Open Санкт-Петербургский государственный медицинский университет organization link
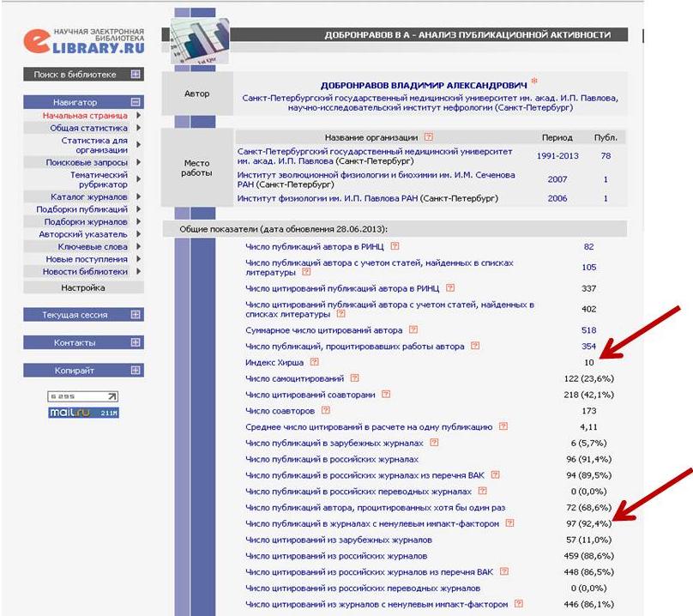The height and width of the screenshot is (616, 693). pyautogui.click(x=375, y=156)
